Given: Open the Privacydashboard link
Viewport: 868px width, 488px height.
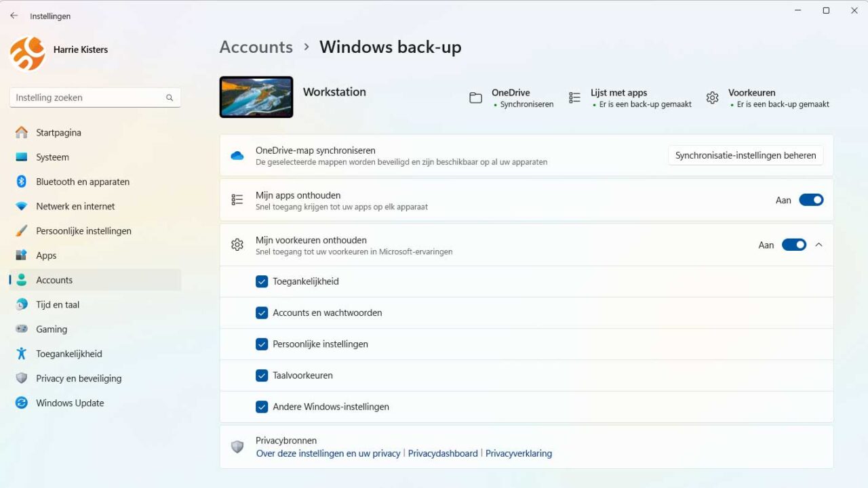Looking at the screenshot, I should tap(443, 453).
